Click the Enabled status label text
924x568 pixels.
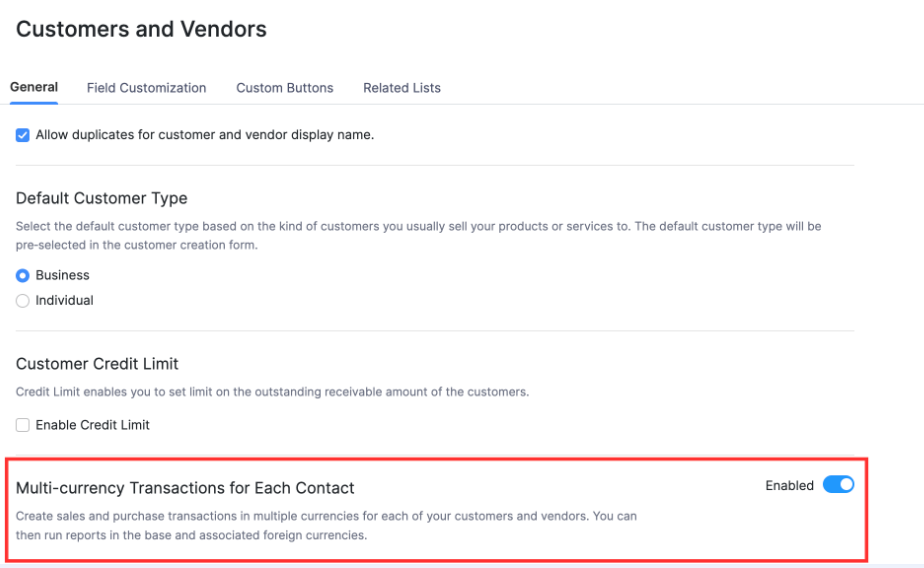pos(790,486)
